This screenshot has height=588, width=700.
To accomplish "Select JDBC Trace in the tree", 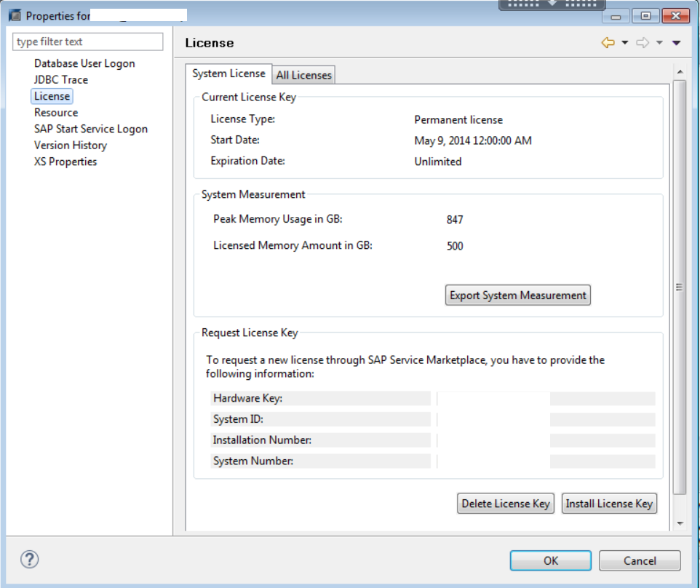I will (61, 79).
